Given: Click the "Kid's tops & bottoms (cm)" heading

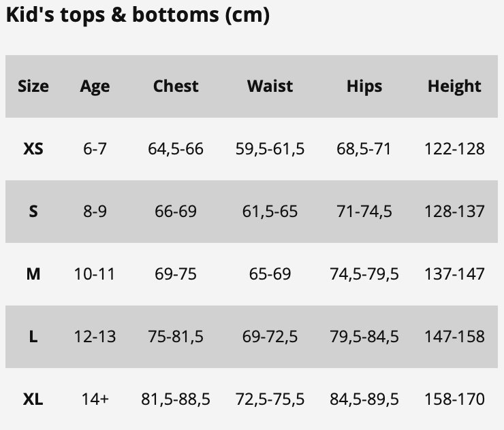Looking at the screenshot, I should [138, 15].
